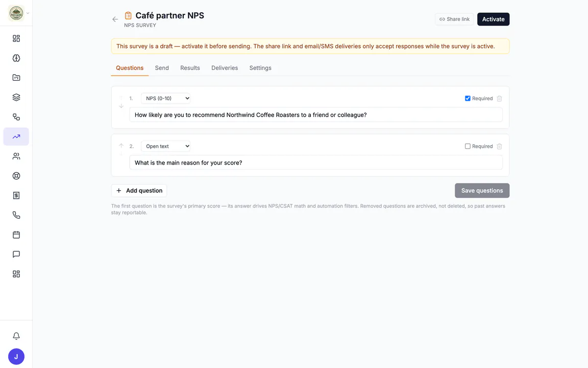The image size is (588, 368).
Task: Open the lifebuoy support icon in sidebar
Action: pyautogui.click(x=16, y=176)
